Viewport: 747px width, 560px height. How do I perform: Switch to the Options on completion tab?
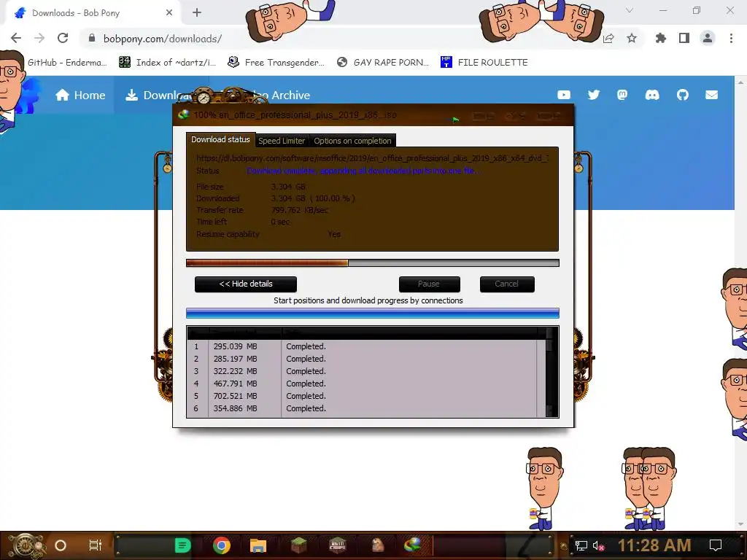click(352, 141)
